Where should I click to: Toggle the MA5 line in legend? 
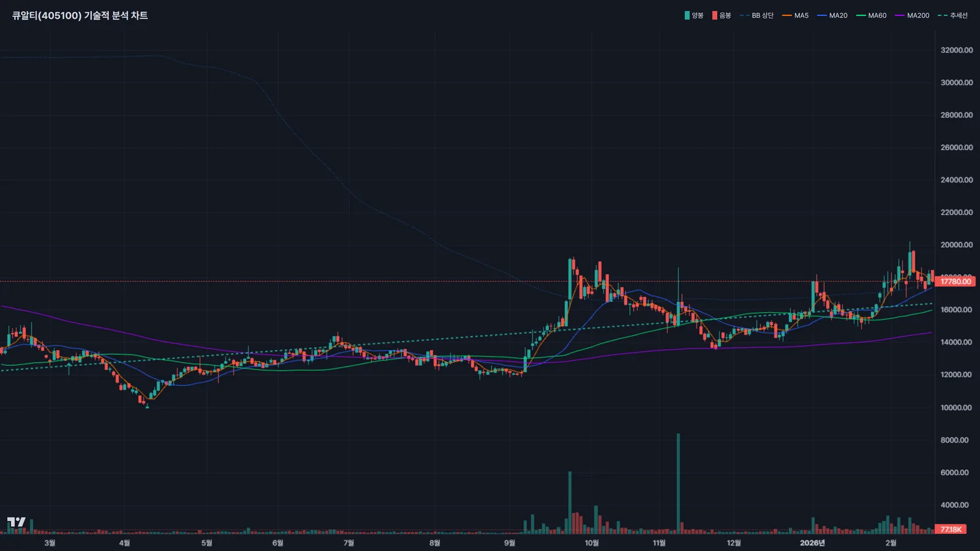(796, 15)
